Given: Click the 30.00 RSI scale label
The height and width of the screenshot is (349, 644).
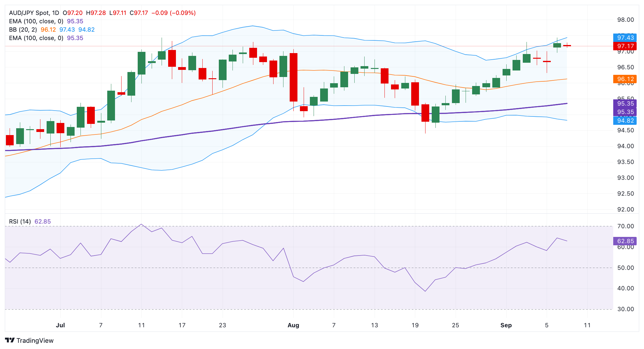Looking at the screenshot, I should 625,309.
